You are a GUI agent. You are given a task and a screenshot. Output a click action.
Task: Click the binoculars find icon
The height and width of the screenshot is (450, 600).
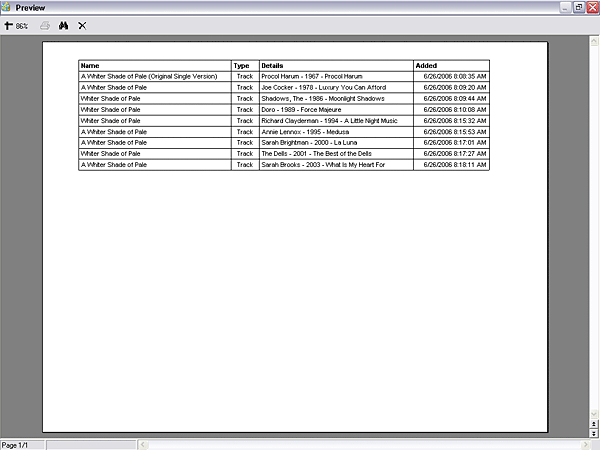pyautogui.click(x=63, y=25)
